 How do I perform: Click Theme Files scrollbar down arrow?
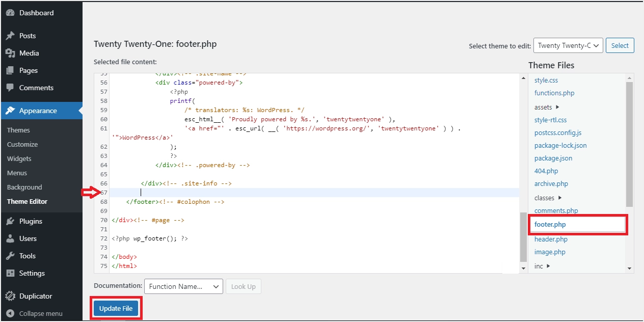629,268
